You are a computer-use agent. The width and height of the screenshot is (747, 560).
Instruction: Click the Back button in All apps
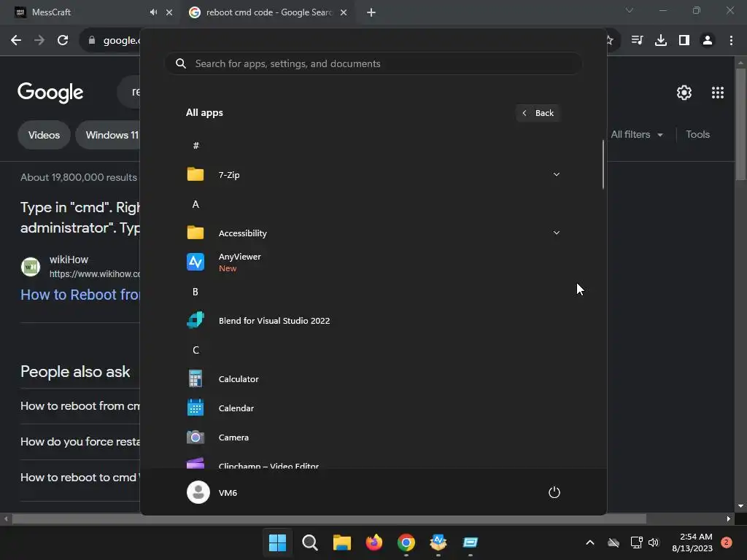click(538, 113)
